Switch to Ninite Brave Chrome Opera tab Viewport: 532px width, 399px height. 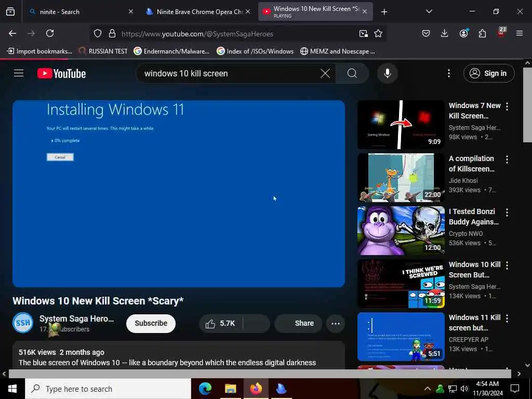tap(199, 11)
